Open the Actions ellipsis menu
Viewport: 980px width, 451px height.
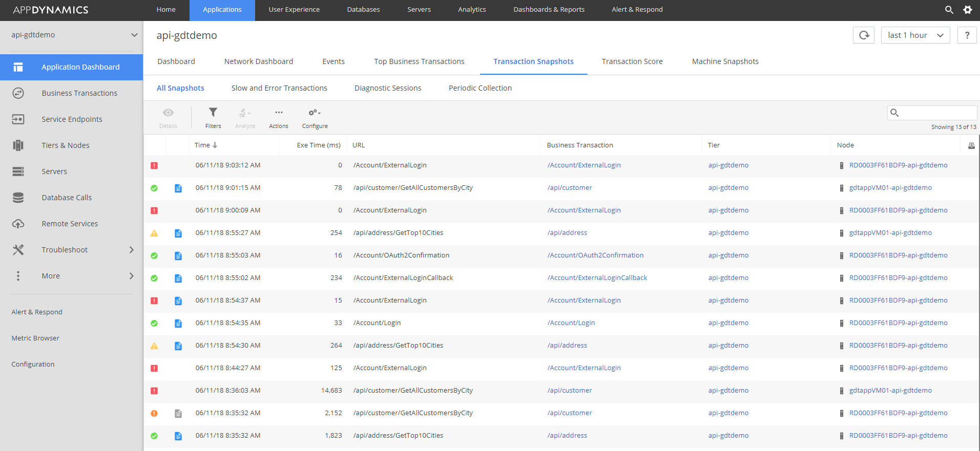[x=279, y=113]
